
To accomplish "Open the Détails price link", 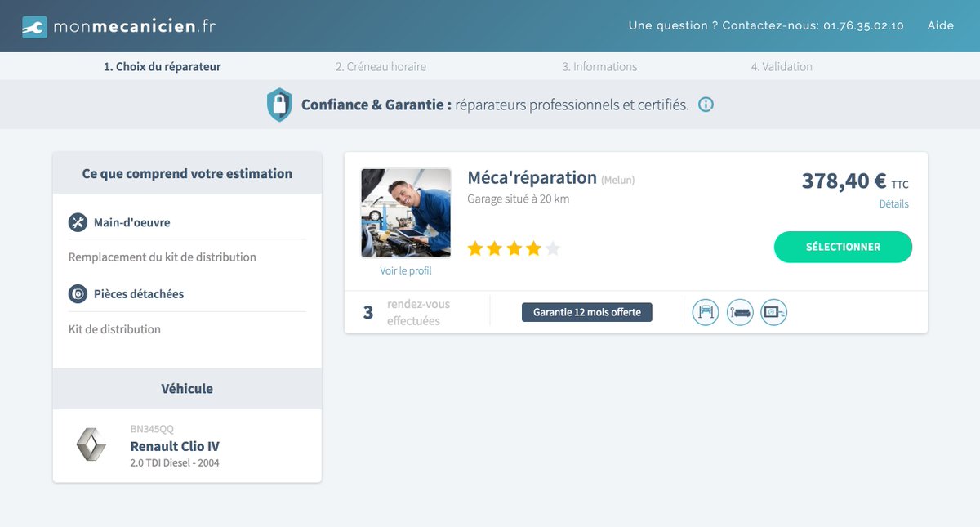I will click(893, 204).
